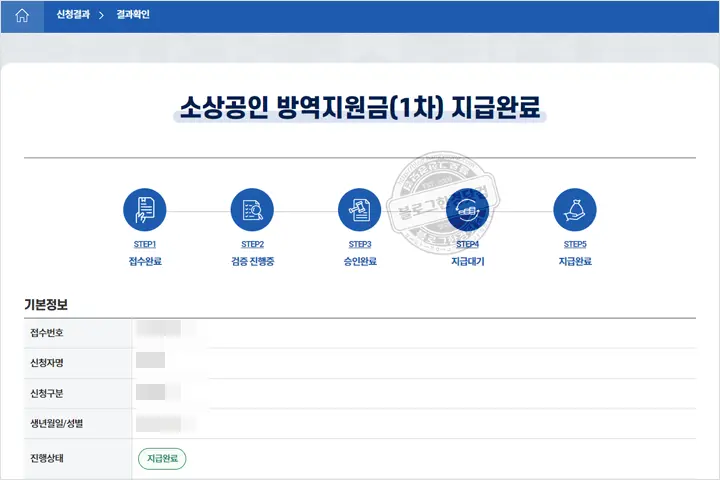Click the STEP5 link label
This screenshot has height=480, width=720.
(x=575, y=244)
